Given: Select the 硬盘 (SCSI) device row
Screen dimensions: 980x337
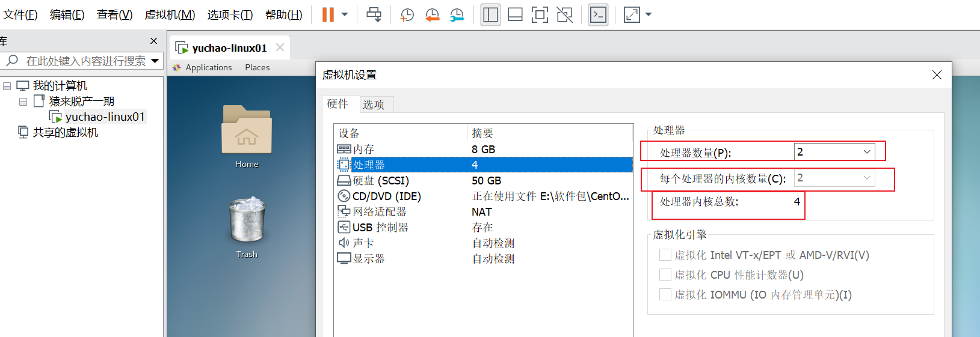Looking at the screenshot, I should point(381,181).
